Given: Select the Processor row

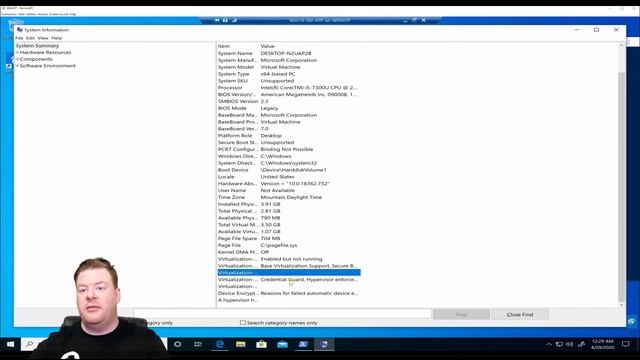Looking at the screenshot, I should [289, 87].
